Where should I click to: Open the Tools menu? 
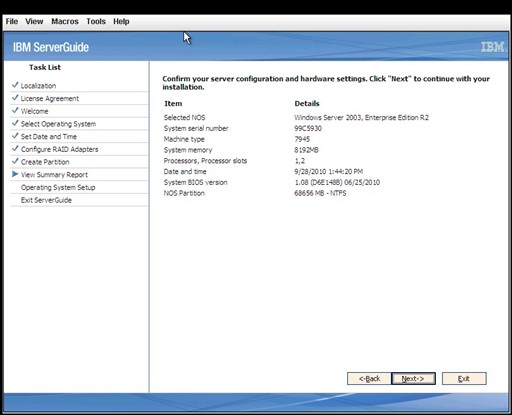(x=96, y=21)
